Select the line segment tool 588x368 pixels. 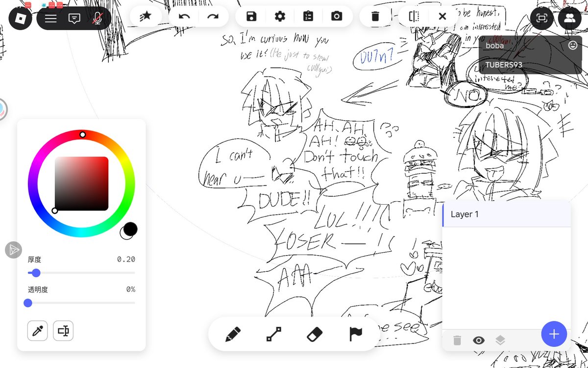click(273, 335)
